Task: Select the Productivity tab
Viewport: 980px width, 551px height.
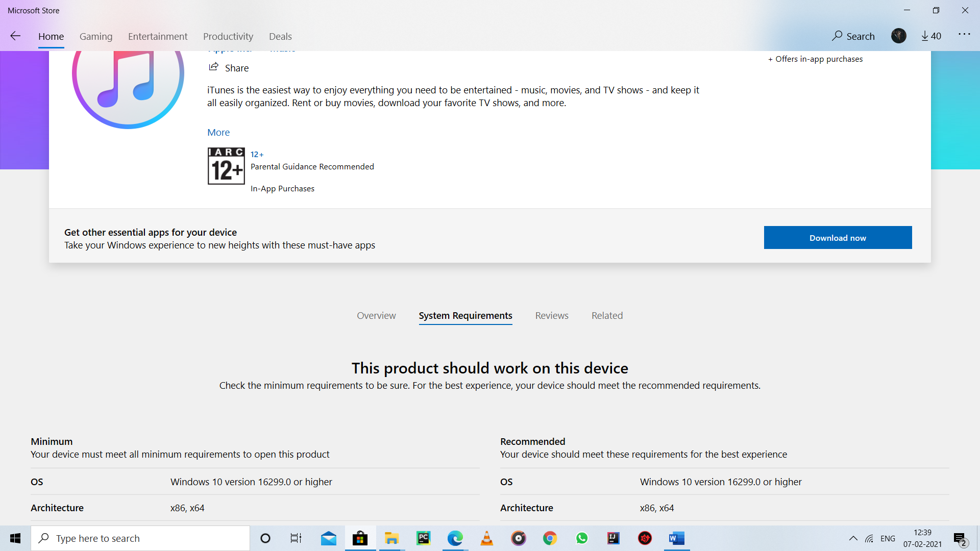Action: click(228, 36)
